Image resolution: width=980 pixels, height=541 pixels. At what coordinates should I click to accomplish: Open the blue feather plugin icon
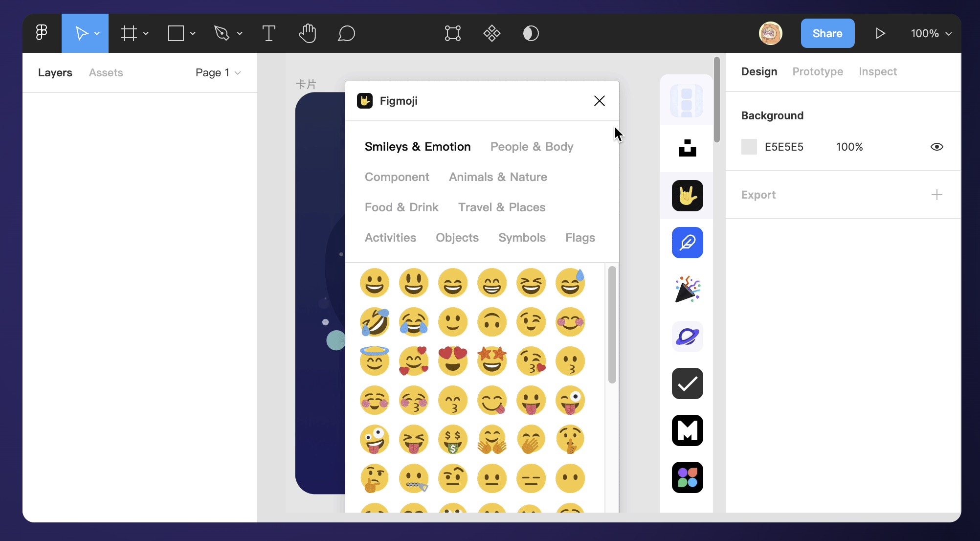(x=688, y=243)
